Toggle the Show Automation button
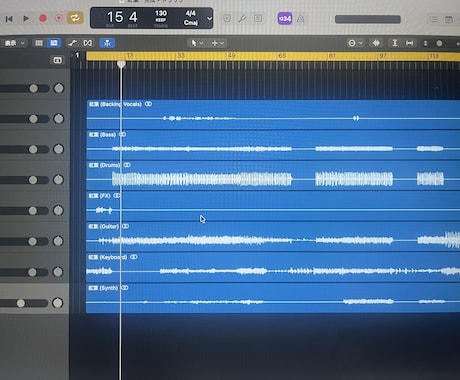Screen dimensions: 460x380 pos(72,43)
